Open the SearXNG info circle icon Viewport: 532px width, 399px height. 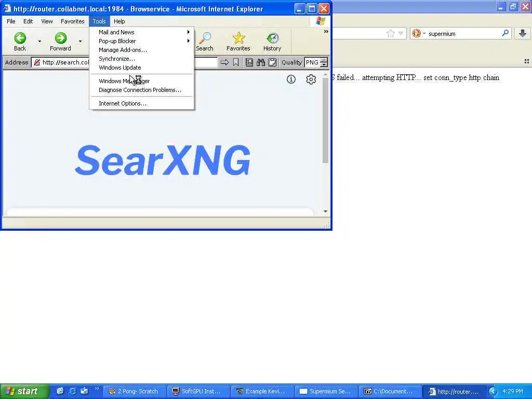[291, 79]
